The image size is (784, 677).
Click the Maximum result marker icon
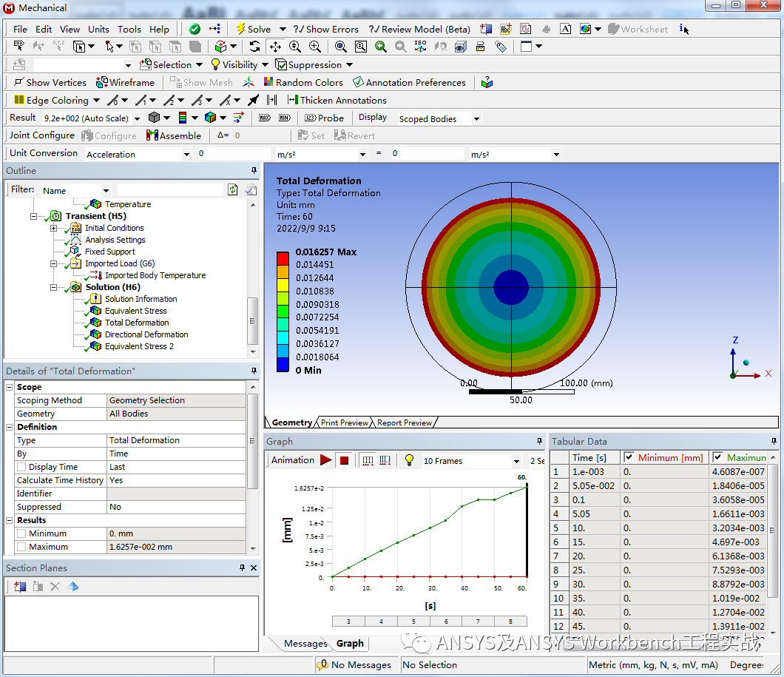pyautogui.click(x=265, y=118)
